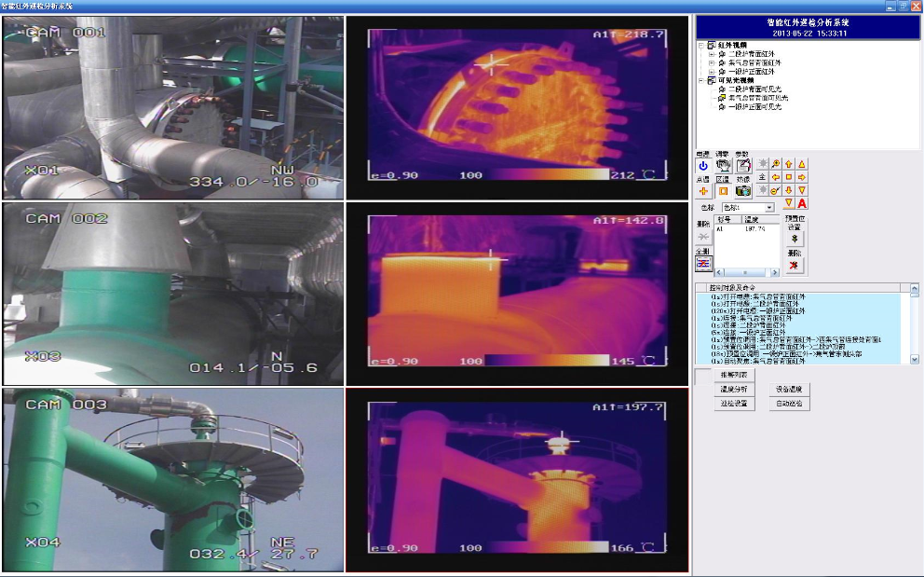Click the 控制对象及命令 list header
Image resolution: width=924 pixels, height=577 pixels.
[x=803, y=287]
